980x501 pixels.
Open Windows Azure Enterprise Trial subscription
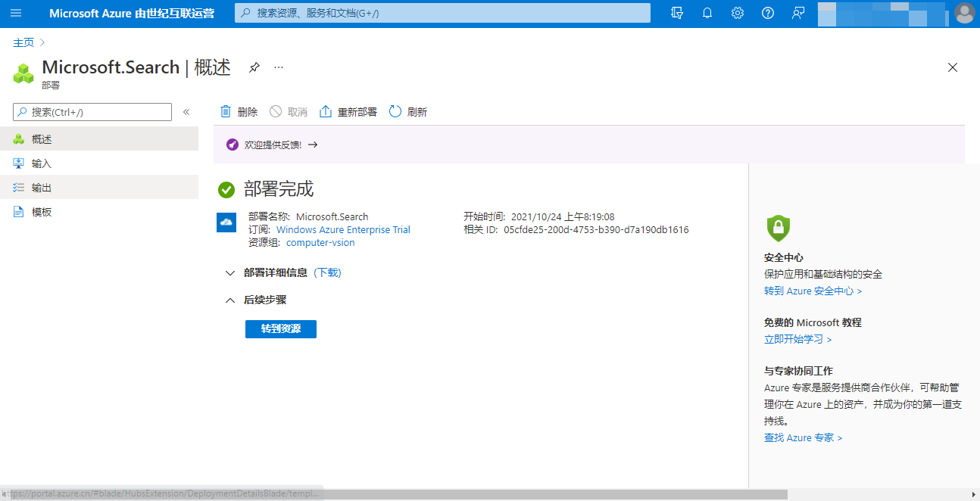[x=343, y=229]
